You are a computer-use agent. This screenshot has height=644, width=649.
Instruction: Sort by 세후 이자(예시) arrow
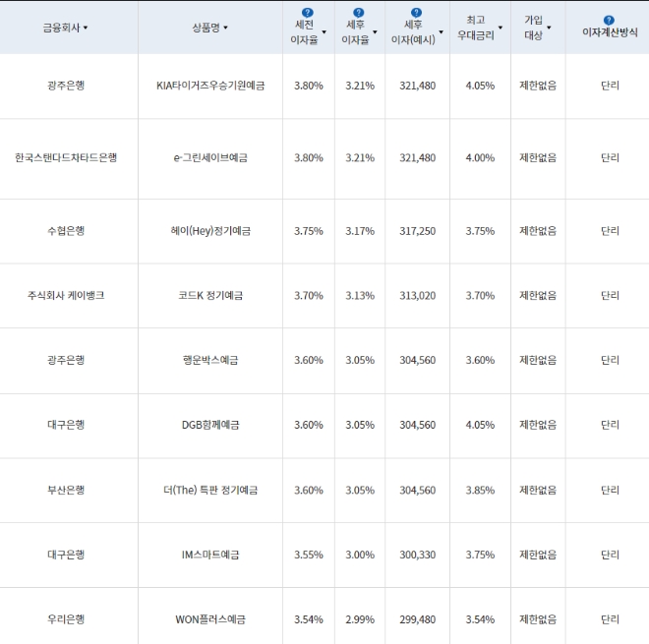(x=442, y=31)
